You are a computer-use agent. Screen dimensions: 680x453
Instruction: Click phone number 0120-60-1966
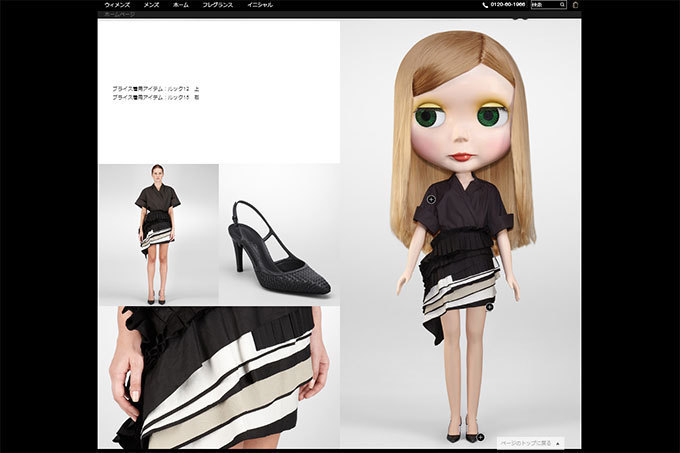pos(508,5)
